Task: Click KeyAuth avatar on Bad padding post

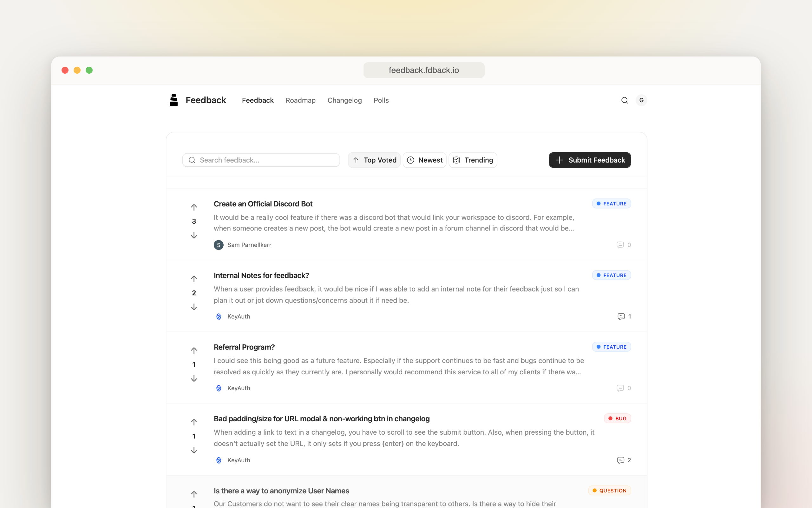Action: click(219, 460)
